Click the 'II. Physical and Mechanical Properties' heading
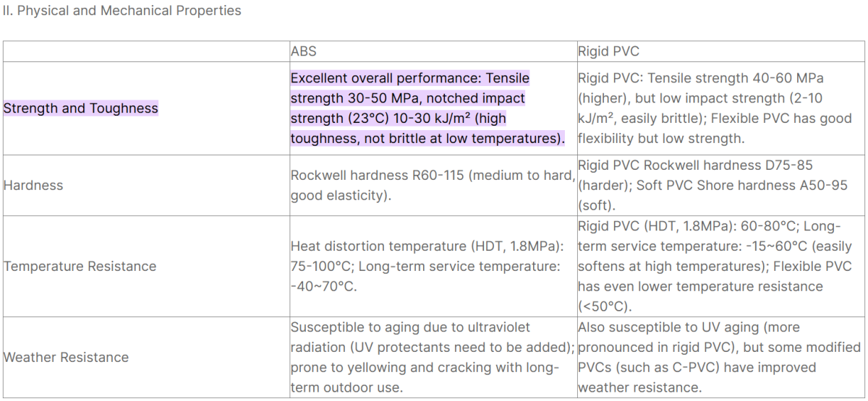This screenshot has height=401, width=868. coord(122,11)
